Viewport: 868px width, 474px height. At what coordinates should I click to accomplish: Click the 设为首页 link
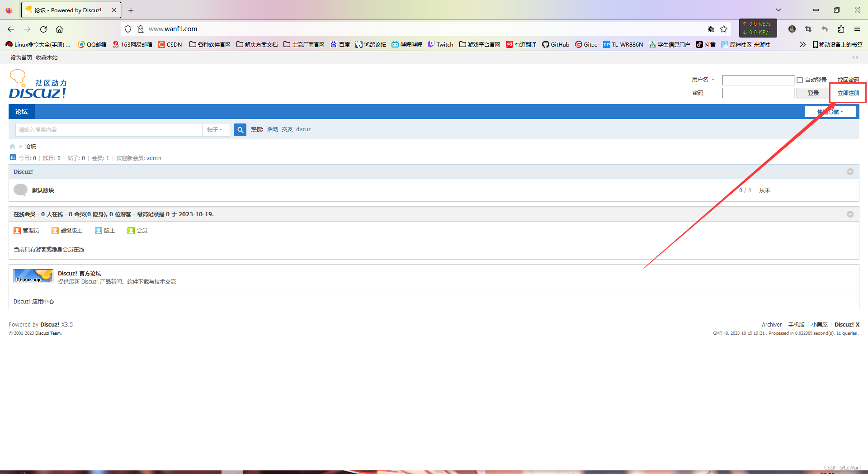21,58
